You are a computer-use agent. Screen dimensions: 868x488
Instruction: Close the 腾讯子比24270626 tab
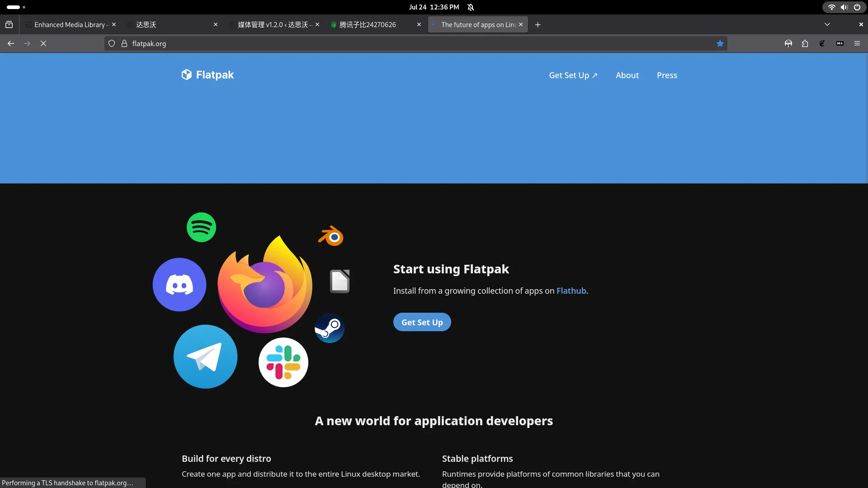[419, 24]
